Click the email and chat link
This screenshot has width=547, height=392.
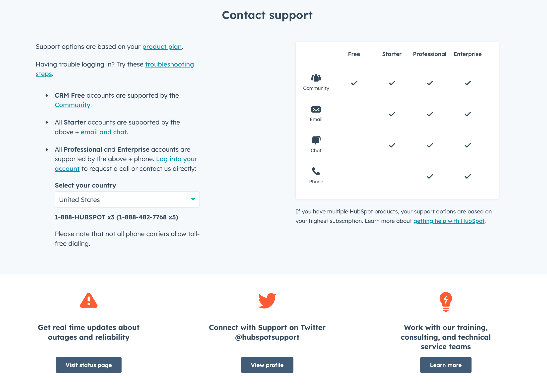coord(104,132)
